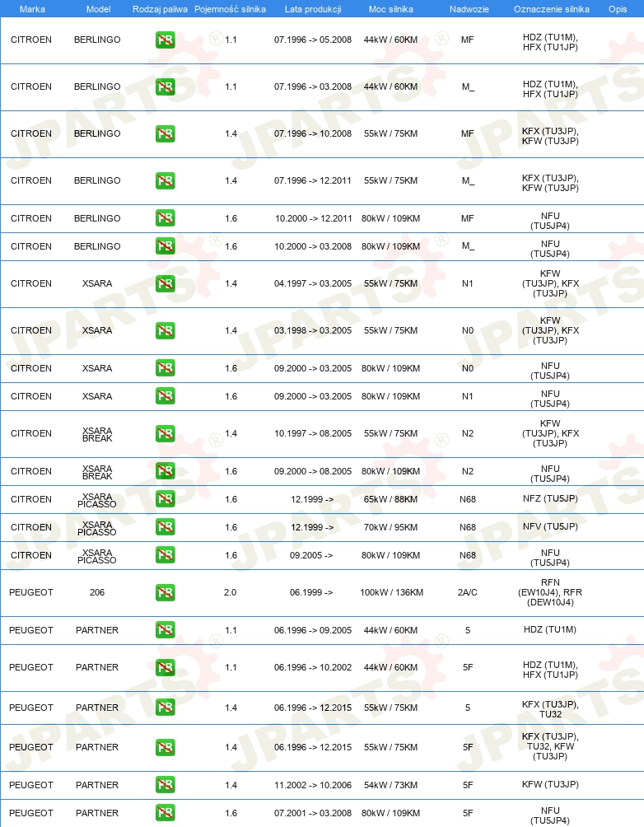Viewport: 644px width, 827px height.
Task: Select the Opis column header
Action: point(618,9)
